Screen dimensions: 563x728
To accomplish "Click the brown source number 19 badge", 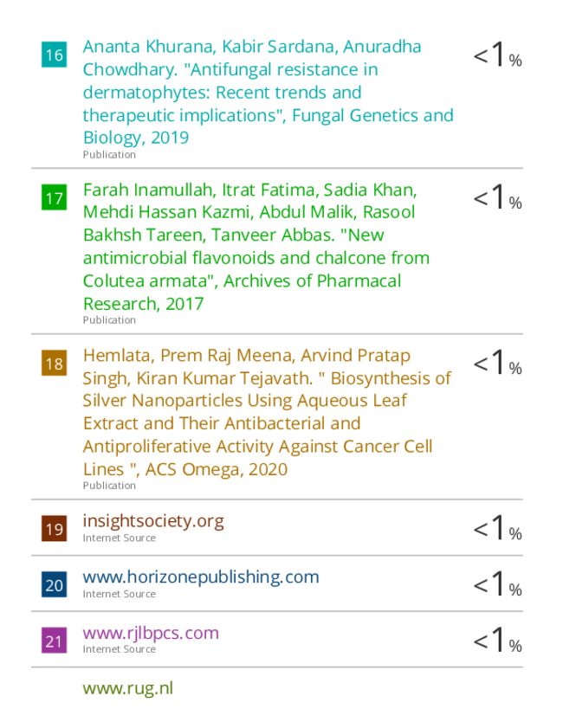I will tap(54, 528).
